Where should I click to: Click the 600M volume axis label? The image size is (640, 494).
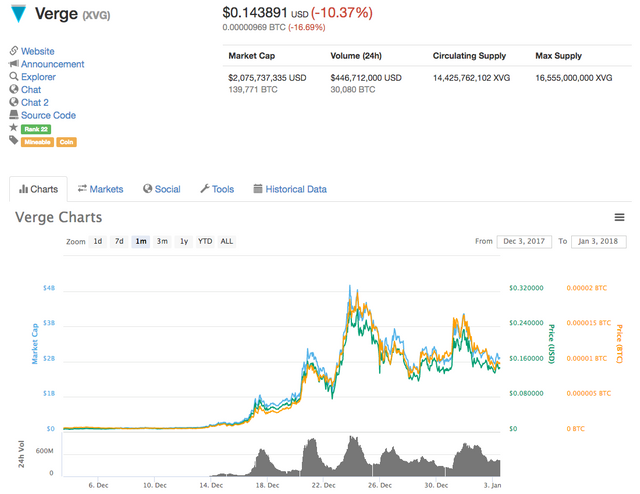click(44, 451)
